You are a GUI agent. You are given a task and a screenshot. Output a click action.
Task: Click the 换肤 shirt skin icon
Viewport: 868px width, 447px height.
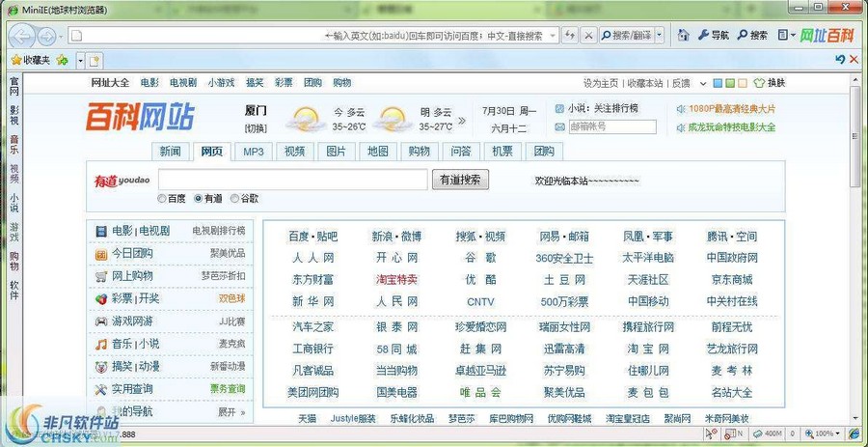point(760,83)
